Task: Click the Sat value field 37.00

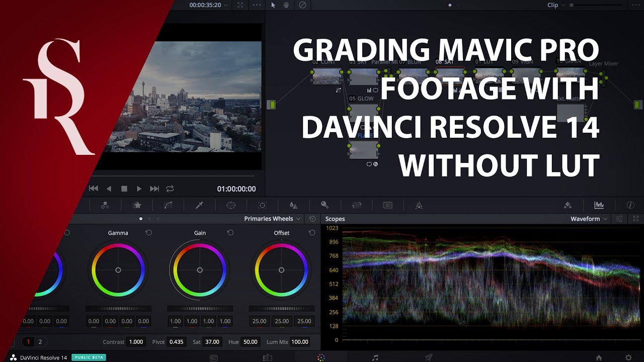Action: 212,342
